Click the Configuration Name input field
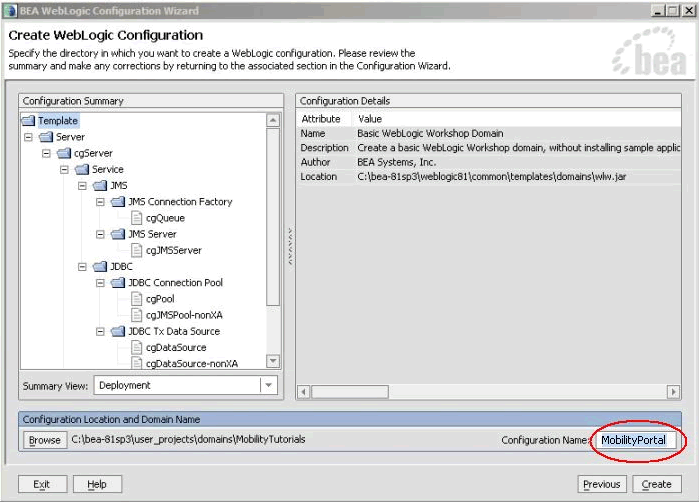The image size is (699, 502). point(635,440)
